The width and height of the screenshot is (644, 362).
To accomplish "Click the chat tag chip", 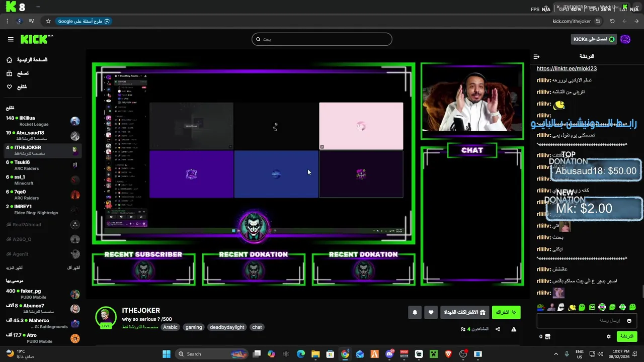I will [x=257, y=327].
